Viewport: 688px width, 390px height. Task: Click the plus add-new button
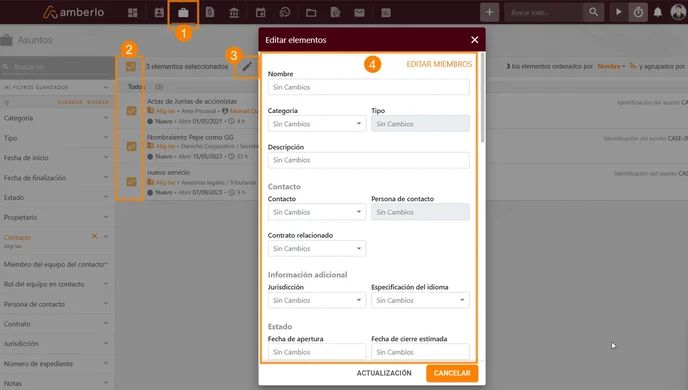tap(490, 12)
